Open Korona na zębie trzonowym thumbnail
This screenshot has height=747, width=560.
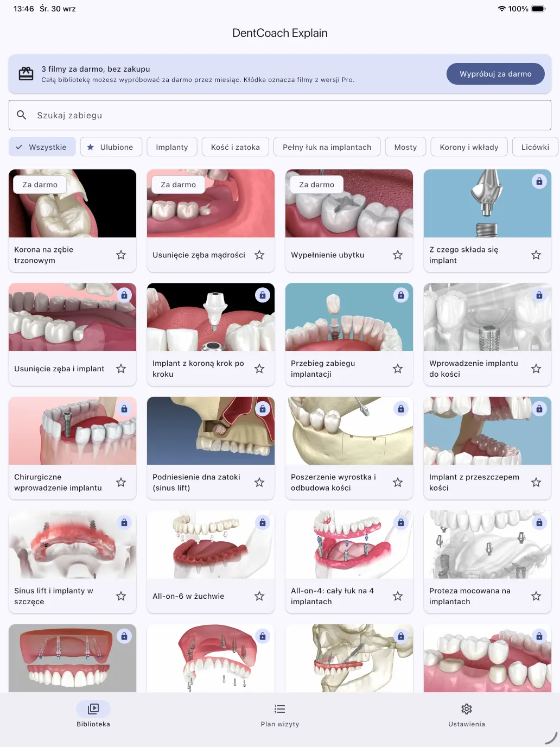[x=73, y=204]
